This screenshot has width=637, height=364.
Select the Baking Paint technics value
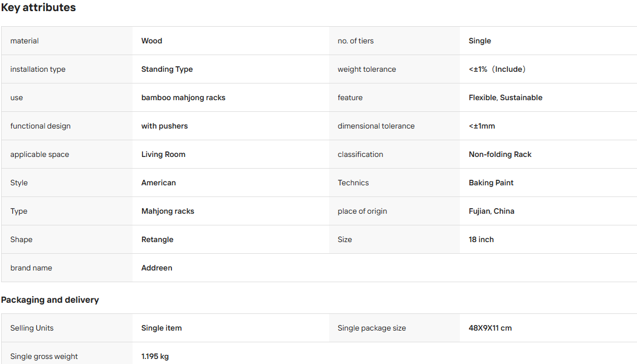point(491,183)
